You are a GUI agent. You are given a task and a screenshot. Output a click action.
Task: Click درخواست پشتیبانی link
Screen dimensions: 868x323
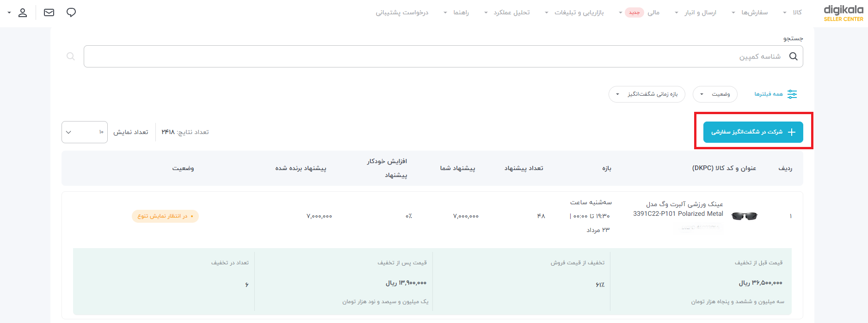click(x=402, y=12)
